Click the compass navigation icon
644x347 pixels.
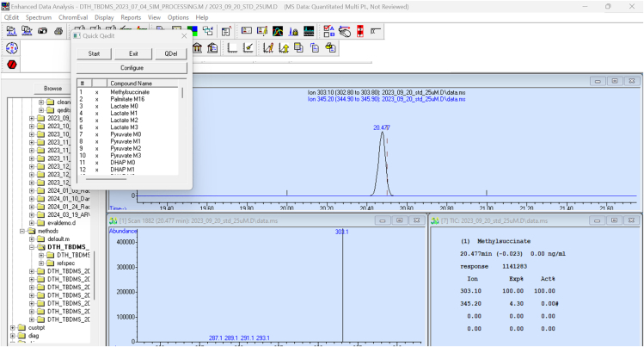12,48
